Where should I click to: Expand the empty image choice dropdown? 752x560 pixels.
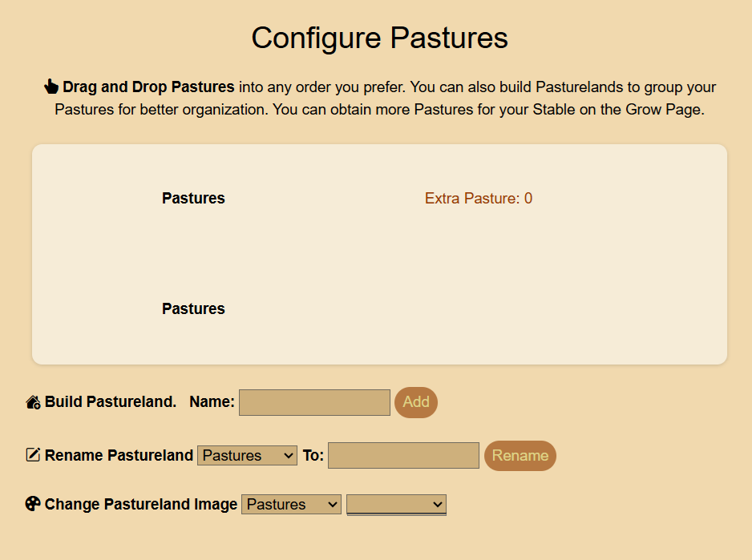396,504
